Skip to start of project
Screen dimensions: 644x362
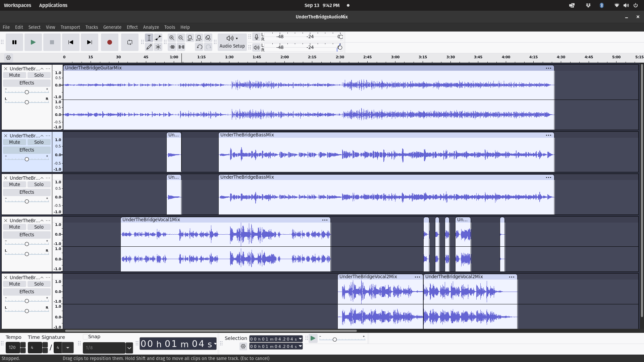point(71,42)
